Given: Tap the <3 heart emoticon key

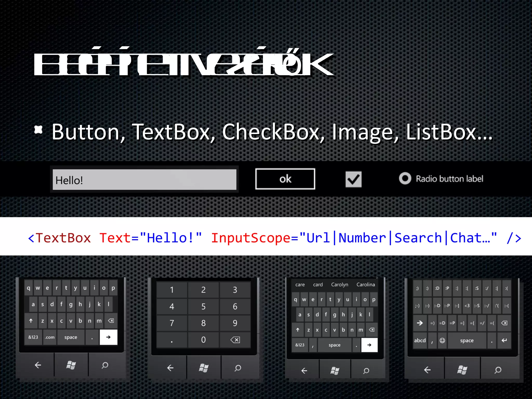Looking at the screenshot, I should point(467,306).
